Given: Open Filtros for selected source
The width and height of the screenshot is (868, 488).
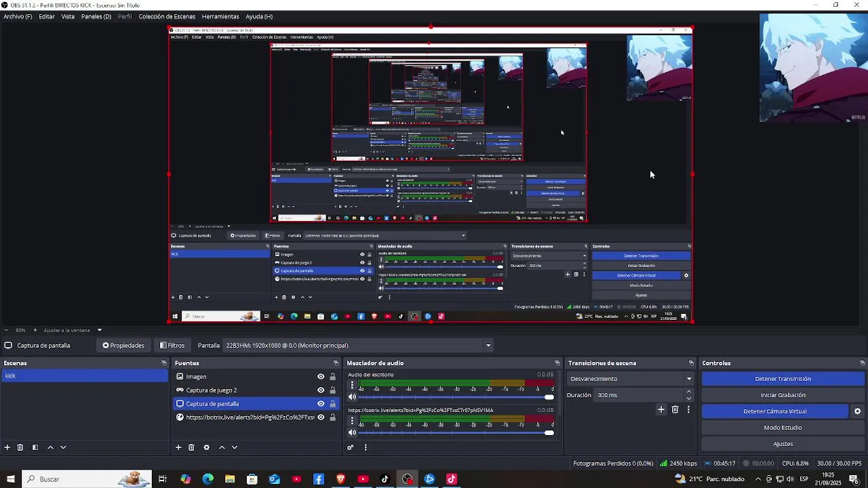Looking at the screenshot, I should (x=172, y=346).
